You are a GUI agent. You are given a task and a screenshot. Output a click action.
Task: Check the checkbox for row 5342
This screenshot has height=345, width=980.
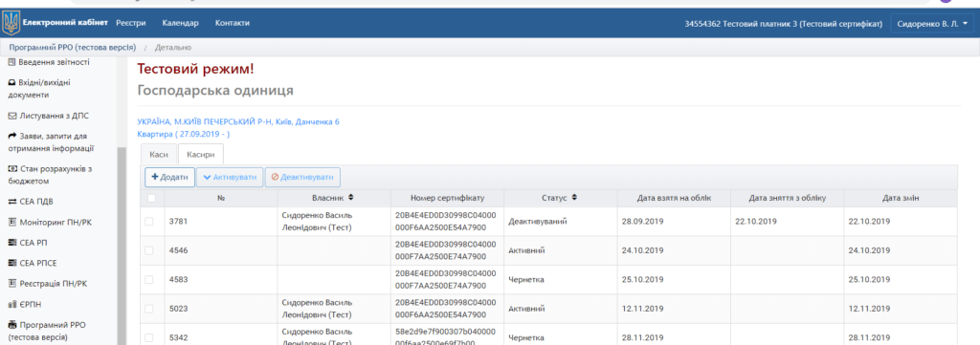point(148,337)
